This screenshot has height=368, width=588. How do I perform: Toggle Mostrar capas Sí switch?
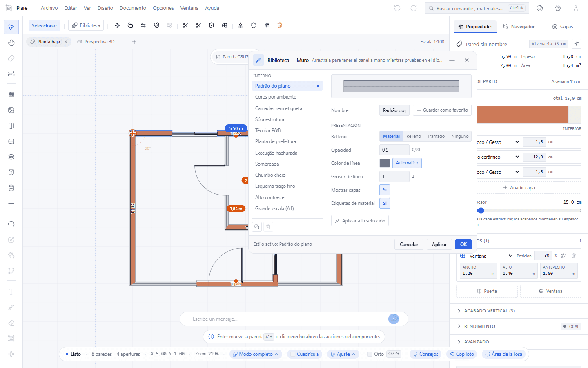click(x=385, y=190)
